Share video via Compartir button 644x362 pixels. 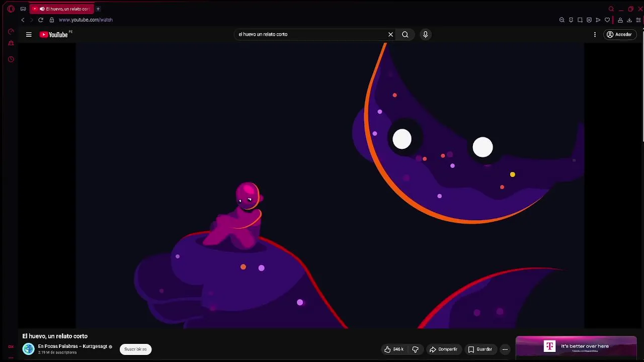(x=443, y=349)
